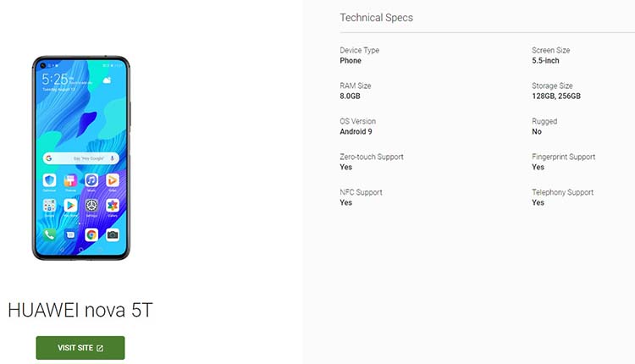The width and height of the screenshot is (635, 364).
Task: Tap the weather cloud icon on phone
Action: [107, 80]
